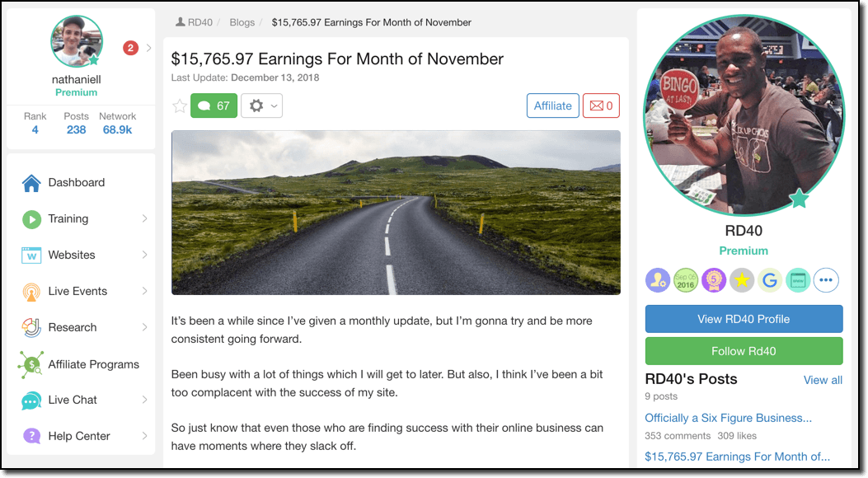Image resolution: width=868 pixels, height=478 pixels.
Task: Click the road header image
Action: pos(396,213)
